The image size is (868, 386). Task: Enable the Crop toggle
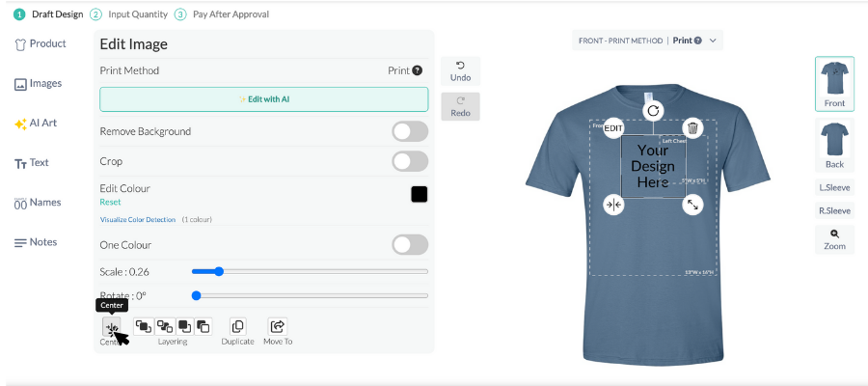410,161
